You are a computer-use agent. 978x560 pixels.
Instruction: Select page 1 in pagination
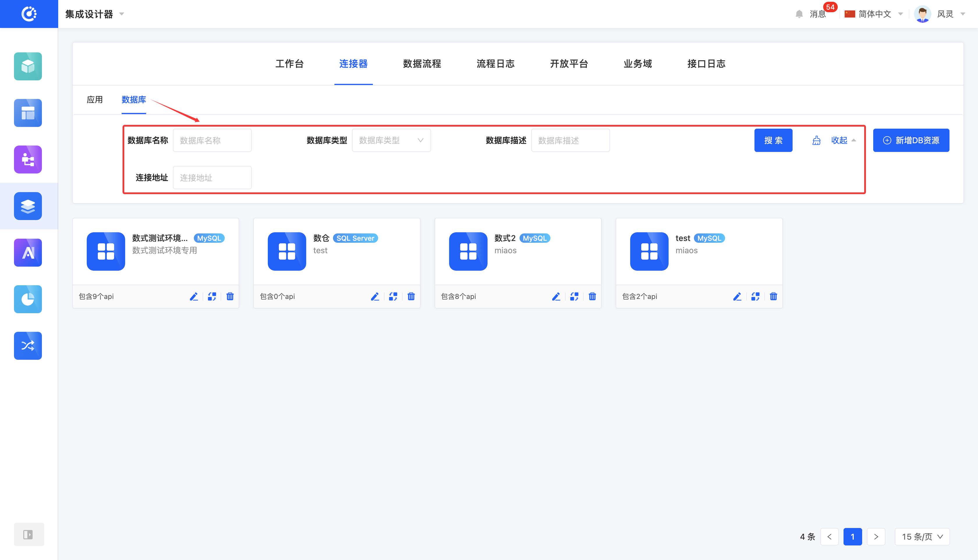coord(853,536)
